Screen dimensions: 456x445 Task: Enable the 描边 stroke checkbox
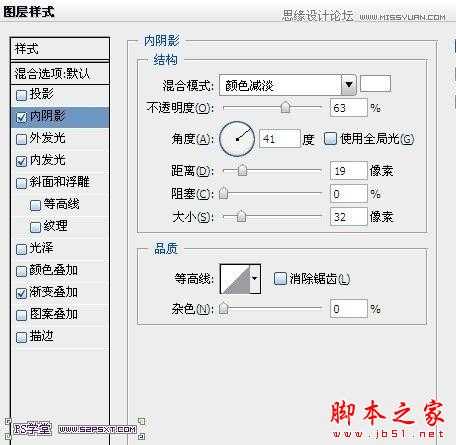tap(21, 337)
